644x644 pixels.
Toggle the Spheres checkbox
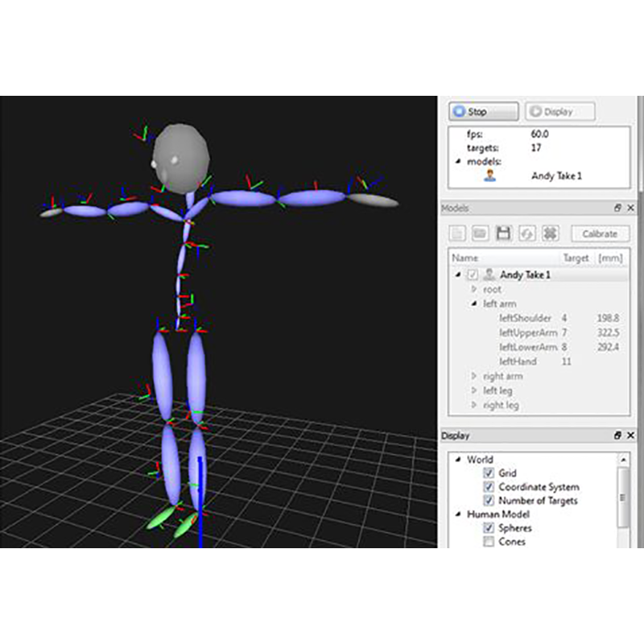tap(489, 527)
